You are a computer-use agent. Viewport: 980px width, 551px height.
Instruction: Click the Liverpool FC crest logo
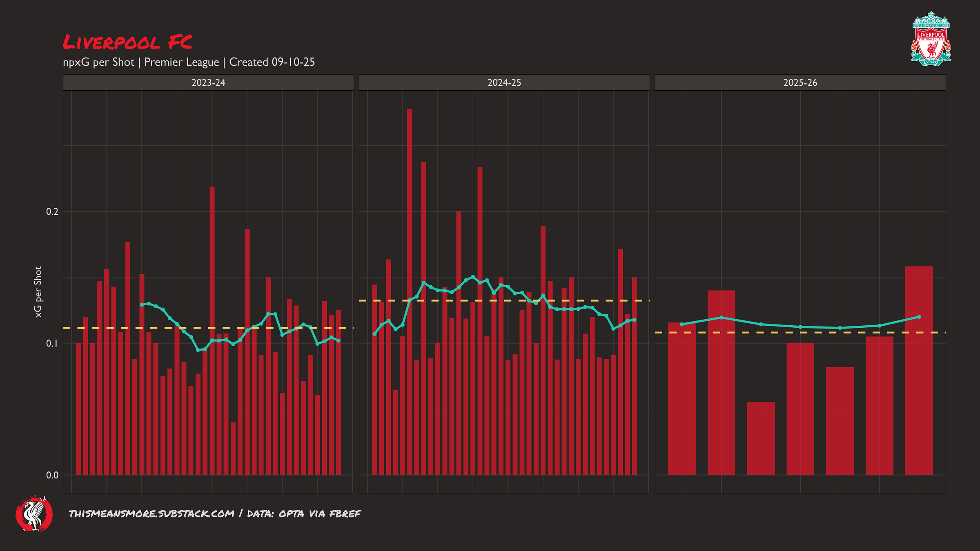pyautogui.click(x=931, y=39)
